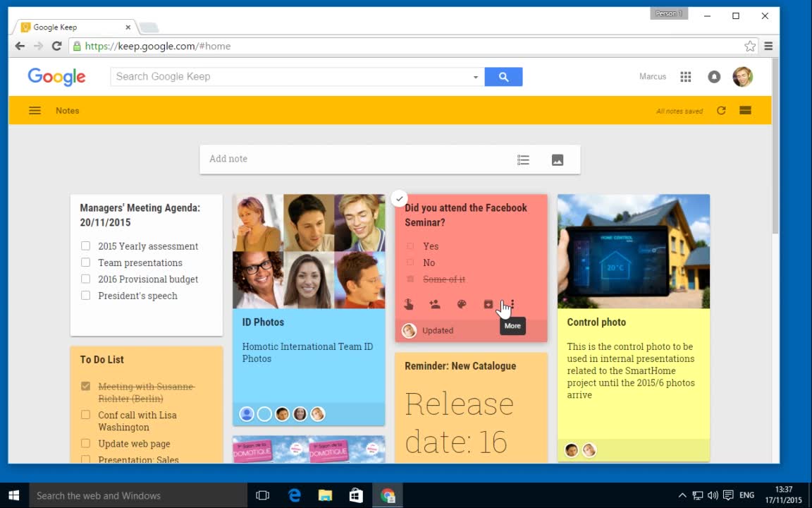Archive the Facebook Seminar note

tap(488, 305)
